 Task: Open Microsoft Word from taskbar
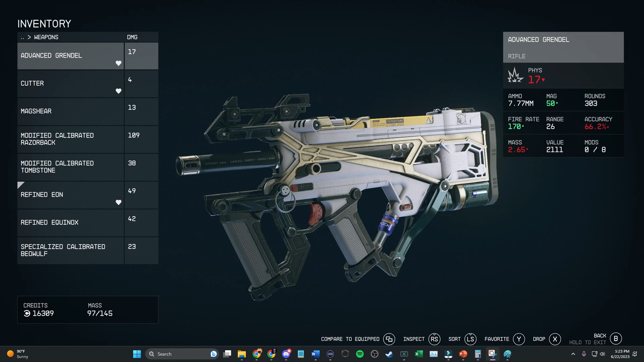pyautogui.click(x=315, y=354)
